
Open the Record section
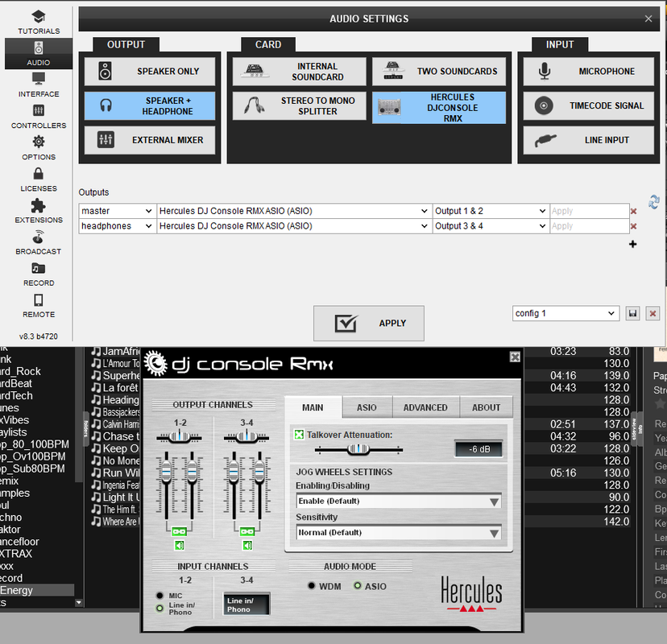click(39, 274)
